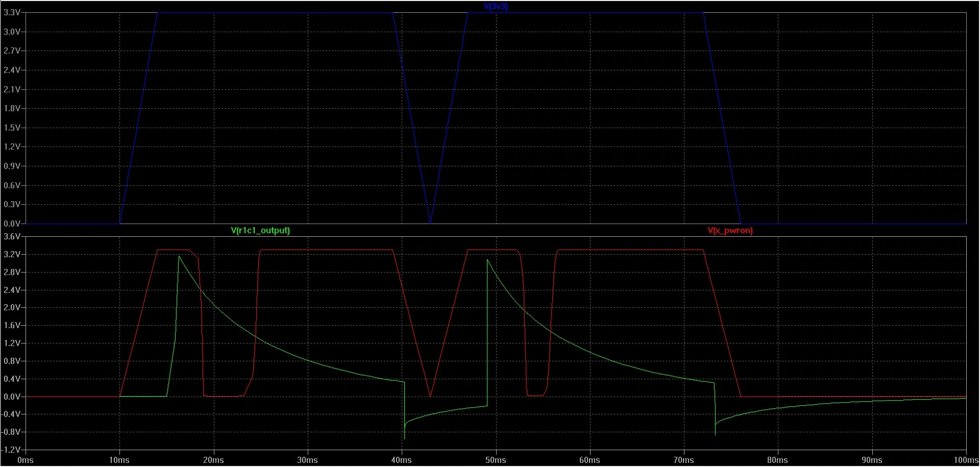Click the 20ms tick on time axis
The height and width of the screenshot is (467, 980).
(213, 460)
